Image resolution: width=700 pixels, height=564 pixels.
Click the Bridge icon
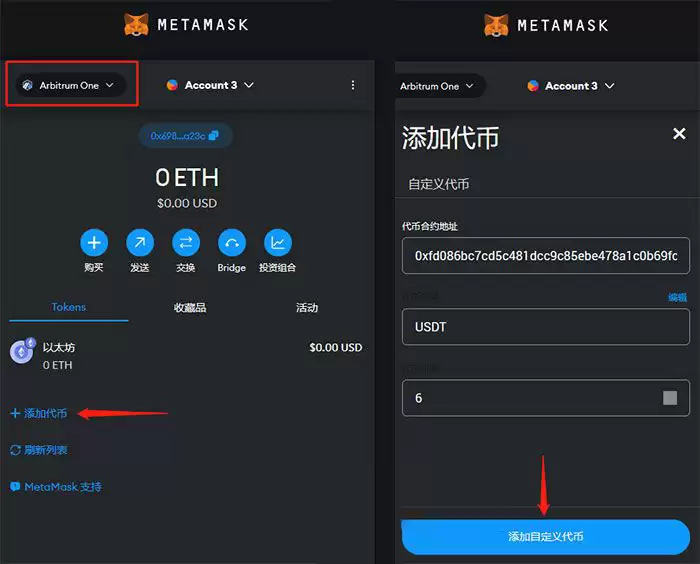[232, 243]
